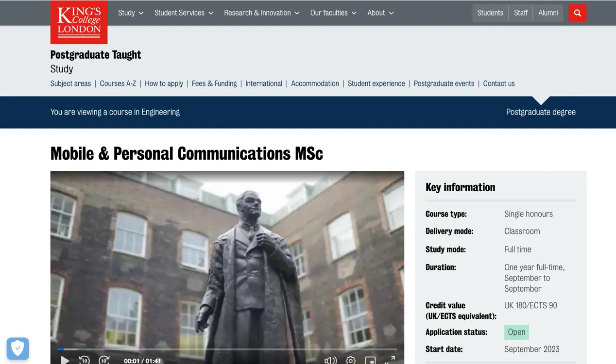Open the Courses A-Z section
Viewport: 616px width, 364px height.
click(118, 83)
